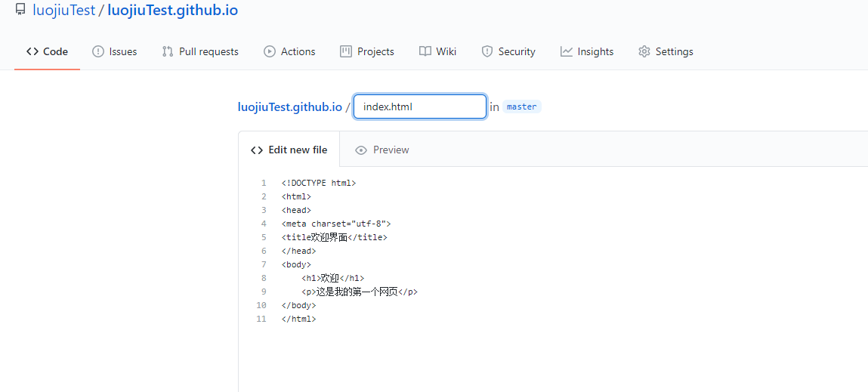Click the master branch label
The image size is (868, 392).
point(521,106)
